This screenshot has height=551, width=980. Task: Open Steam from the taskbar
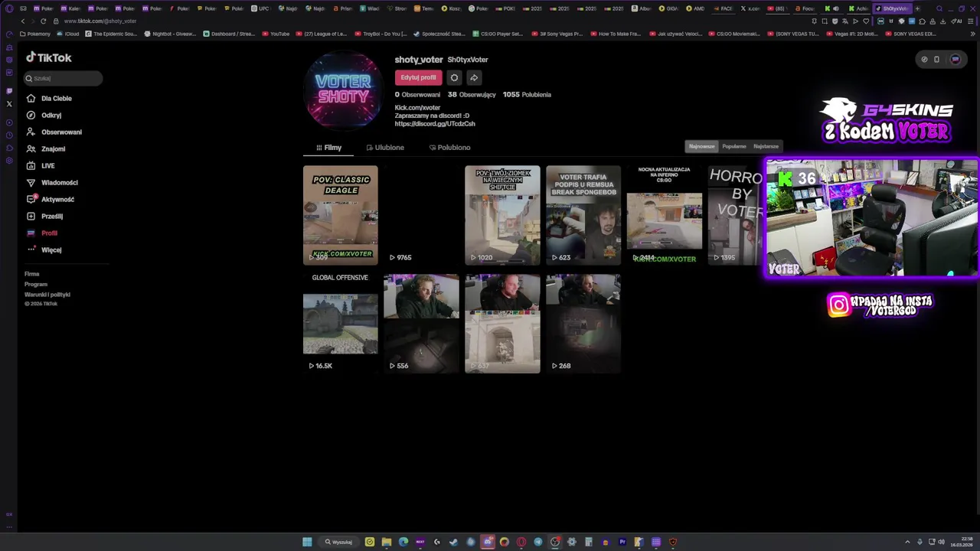tap(453, 542)
